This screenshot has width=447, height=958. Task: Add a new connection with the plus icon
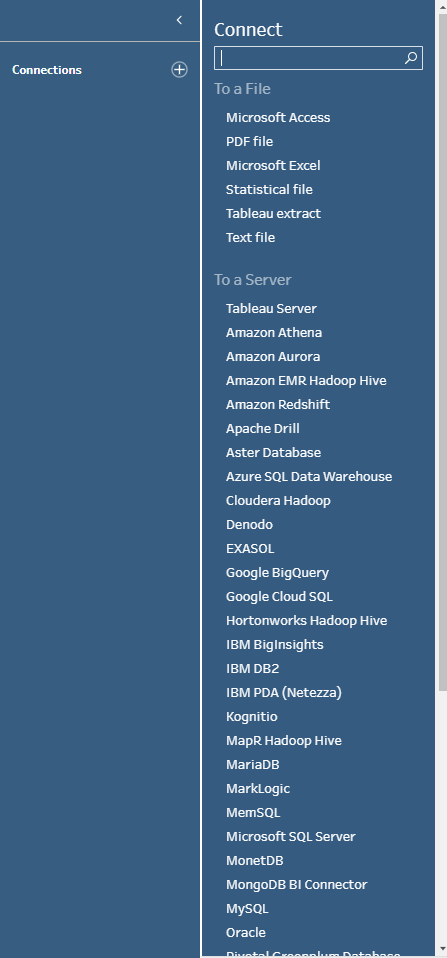(x=179, y=70)
